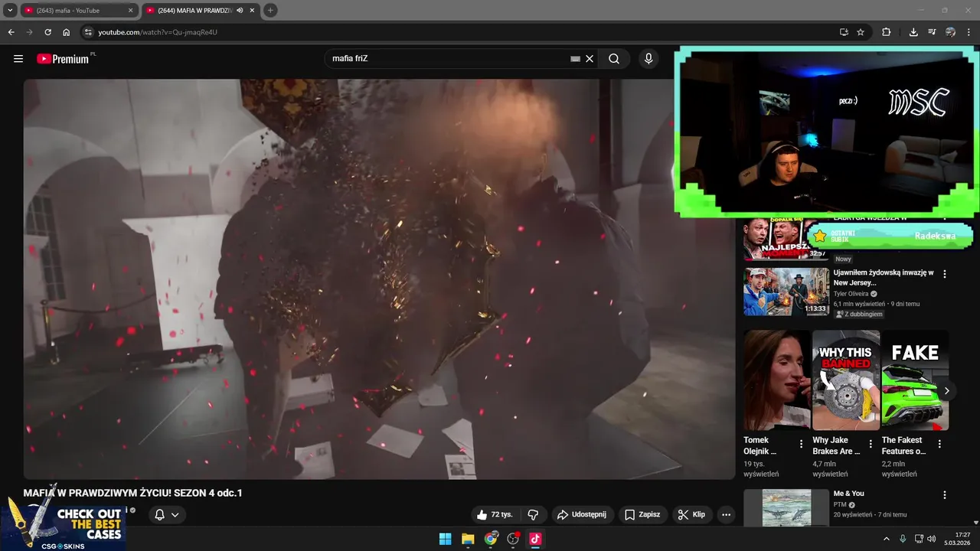Open the on-screen keyboard icon in search box

tap(575, 59)
